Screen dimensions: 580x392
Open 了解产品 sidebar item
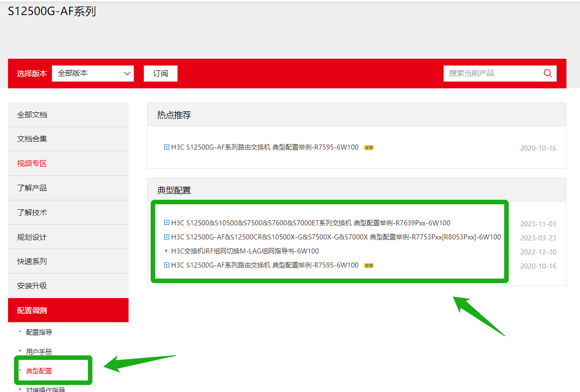click(x=68, y=188)
